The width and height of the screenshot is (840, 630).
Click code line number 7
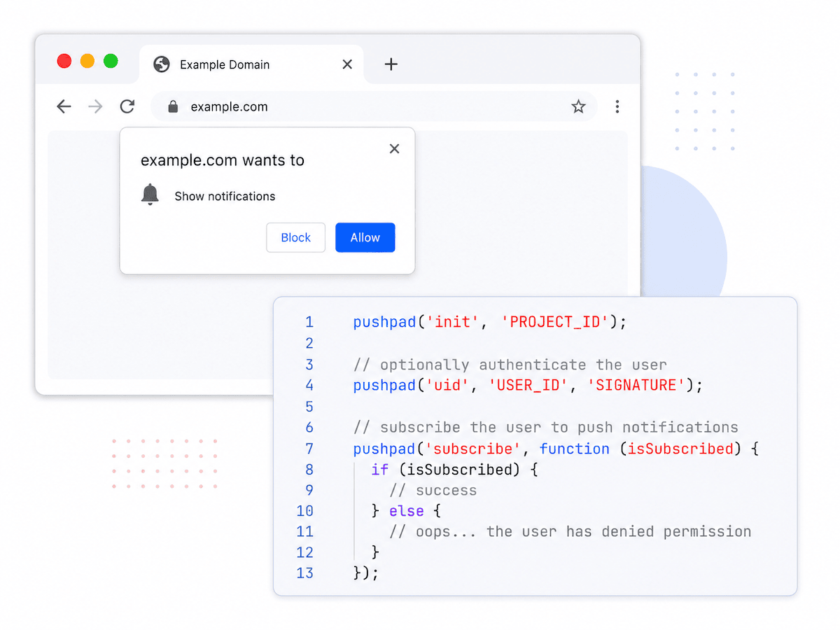coord(309,448)
